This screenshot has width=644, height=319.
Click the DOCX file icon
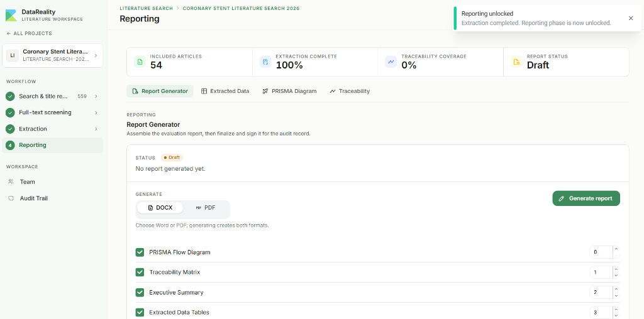point(151,208)
